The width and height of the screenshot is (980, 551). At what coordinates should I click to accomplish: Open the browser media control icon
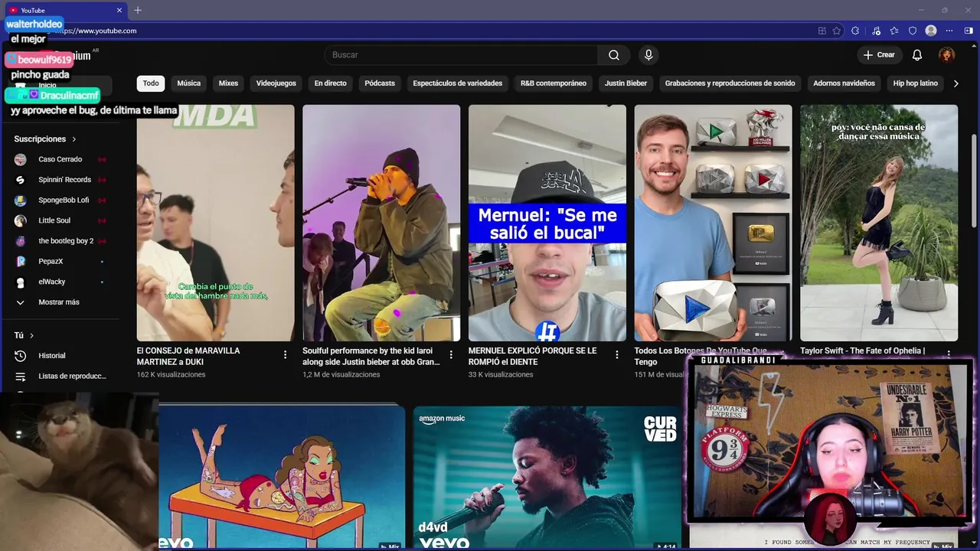(877, 31)
